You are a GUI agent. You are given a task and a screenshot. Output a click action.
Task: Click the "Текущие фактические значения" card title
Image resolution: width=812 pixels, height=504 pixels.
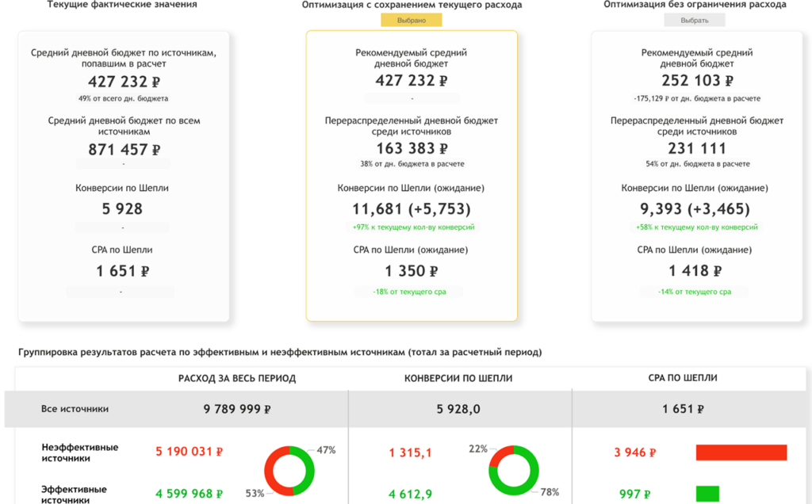122,6
